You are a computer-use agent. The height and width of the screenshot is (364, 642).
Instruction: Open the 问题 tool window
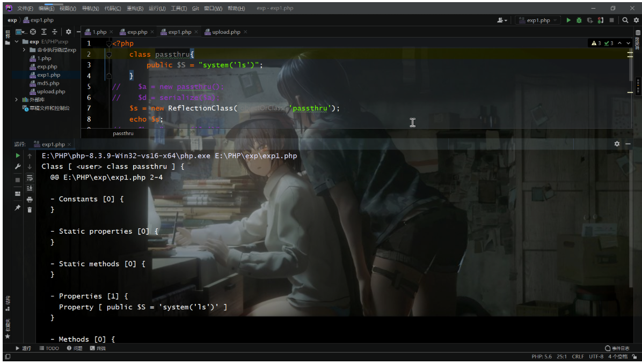click(x=75, y=348)
